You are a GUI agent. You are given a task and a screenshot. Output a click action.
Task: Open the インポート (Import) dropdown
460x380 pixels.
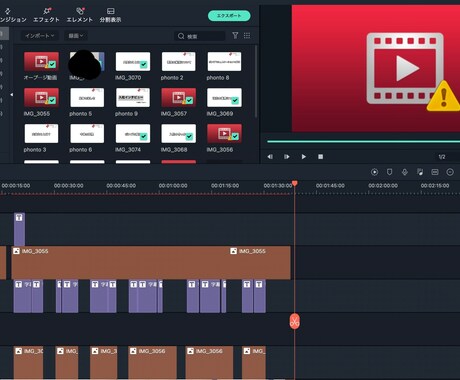[x=39, y=36]
